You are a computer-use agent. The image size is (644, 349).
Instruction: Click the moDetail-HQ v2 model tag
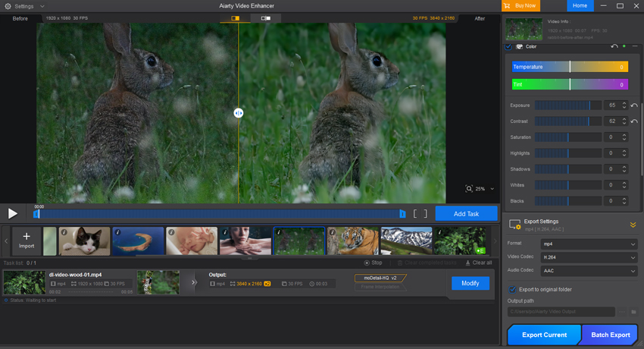tap(380, 278)
